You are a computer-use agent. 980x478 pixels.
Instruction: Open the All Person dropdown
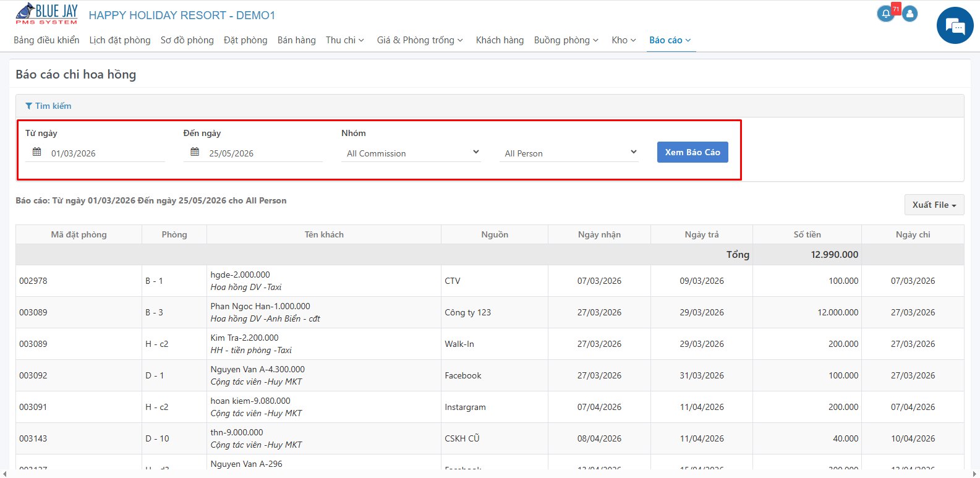[569, 153]
